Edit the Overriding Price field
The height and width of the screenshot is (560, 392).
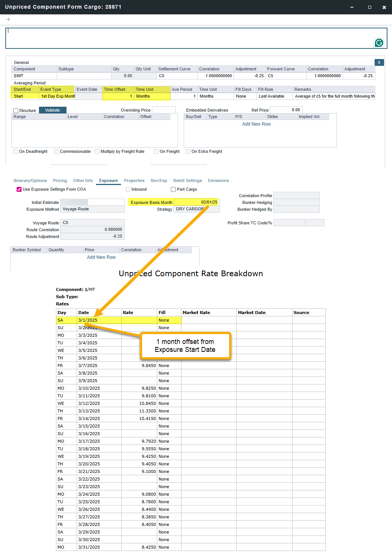164,110
